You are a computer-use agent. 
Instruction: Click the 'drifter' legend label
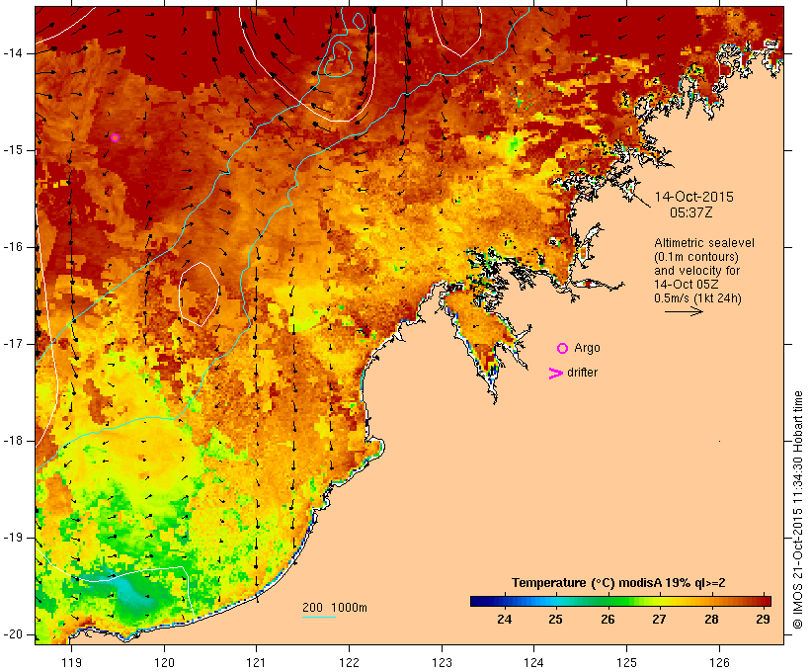point(582,373)
